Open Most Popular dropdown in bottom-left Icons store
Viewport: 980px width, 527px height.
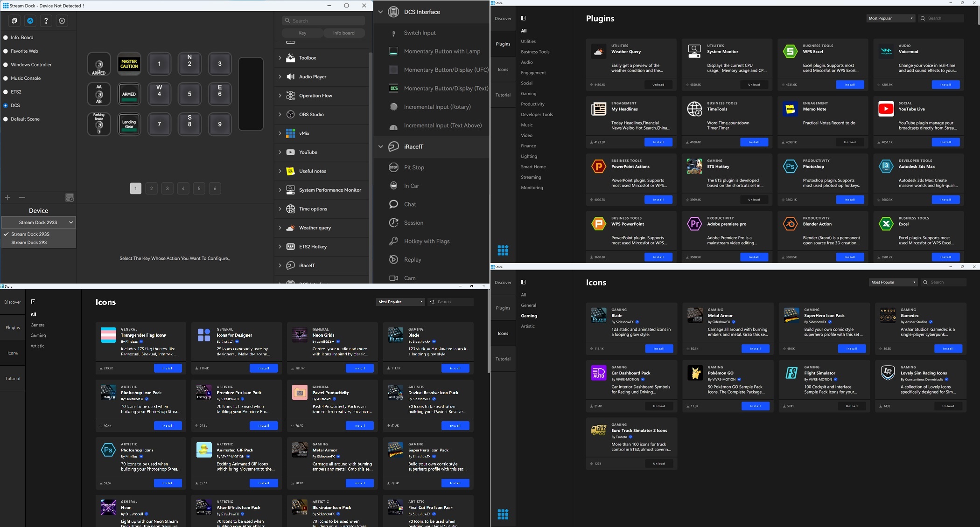(400, 302)
